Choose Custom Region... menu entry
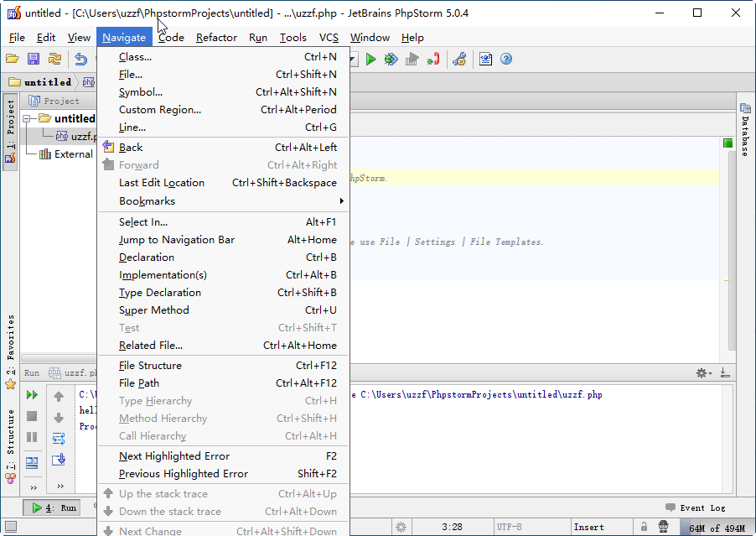Image resolution: width=756 pixels, height=536 pixels. 224,110
